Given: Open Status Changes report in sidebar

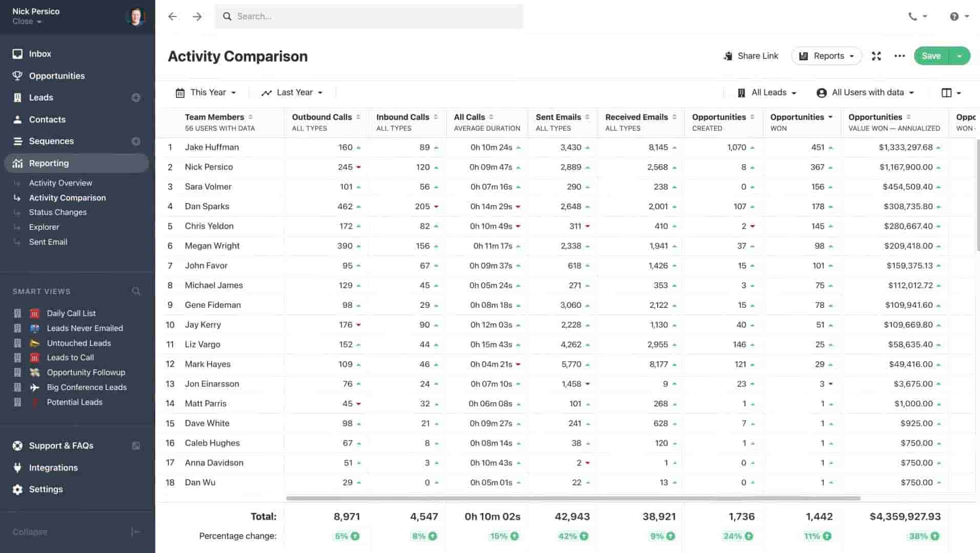Looking at the screenshot, I should tap(57, 212).
